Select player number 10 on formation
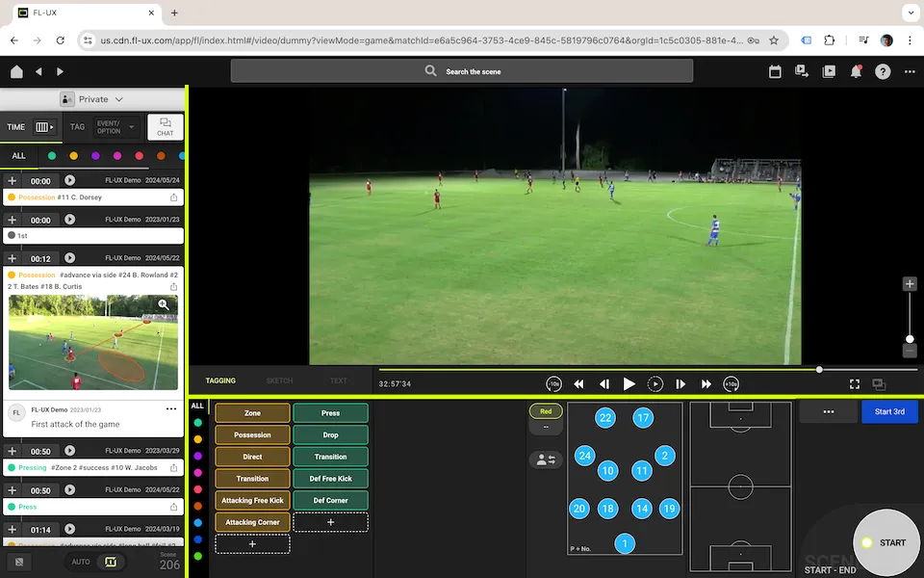Image resolution: width=924 pixels, height=578 pixels. 607,471
